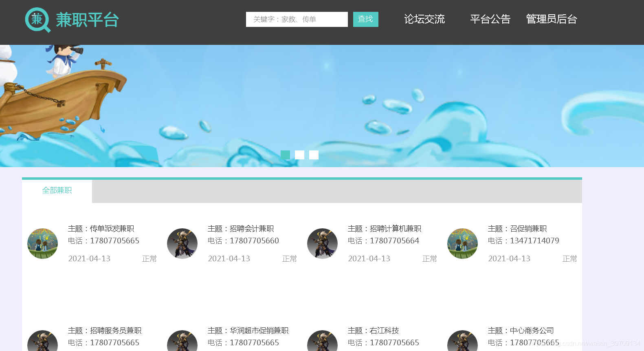
Task: Open the 主题：召促销兼职 job post
Action: [x=517, y=229]
